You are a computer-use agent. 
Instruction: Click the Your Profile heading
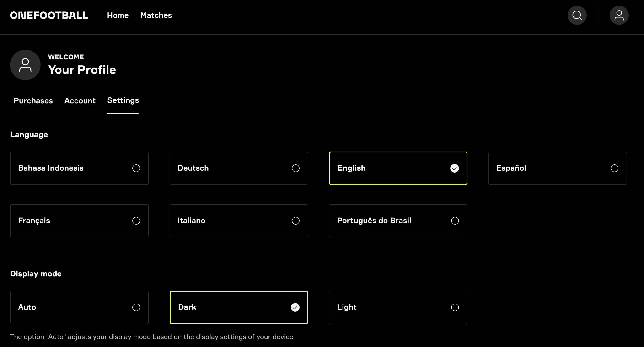coord(82,70)
